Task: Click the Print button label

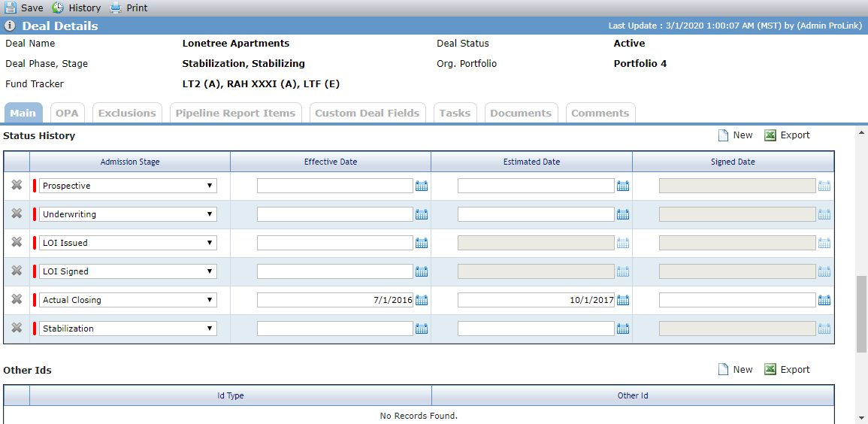Action: point(138,8)
